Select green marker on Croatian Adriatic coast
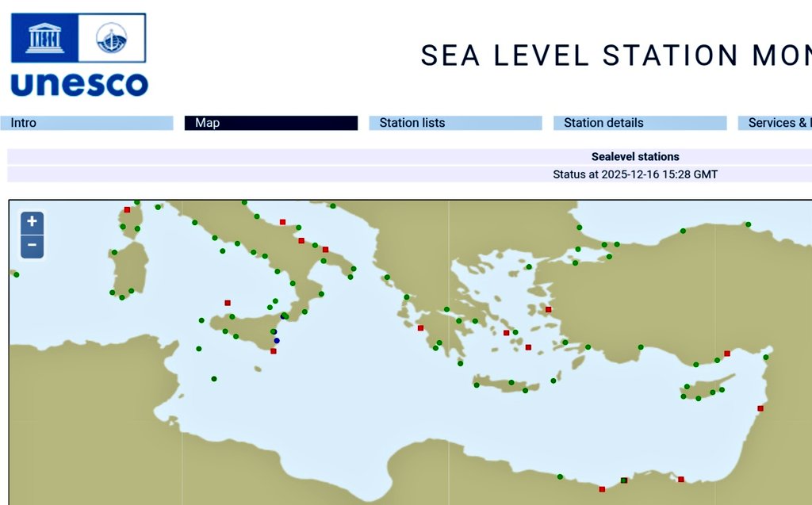Screen dimensions: 812x505 (333, 206)
